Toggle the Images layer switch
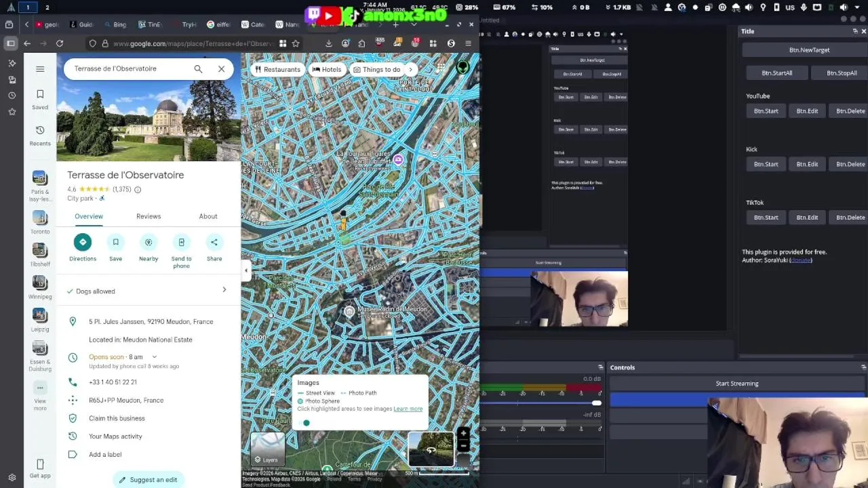868x488 pixels. click(303, 423)
